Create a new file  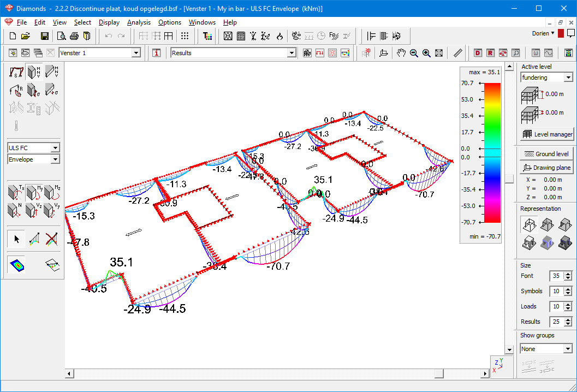[13, 35]
